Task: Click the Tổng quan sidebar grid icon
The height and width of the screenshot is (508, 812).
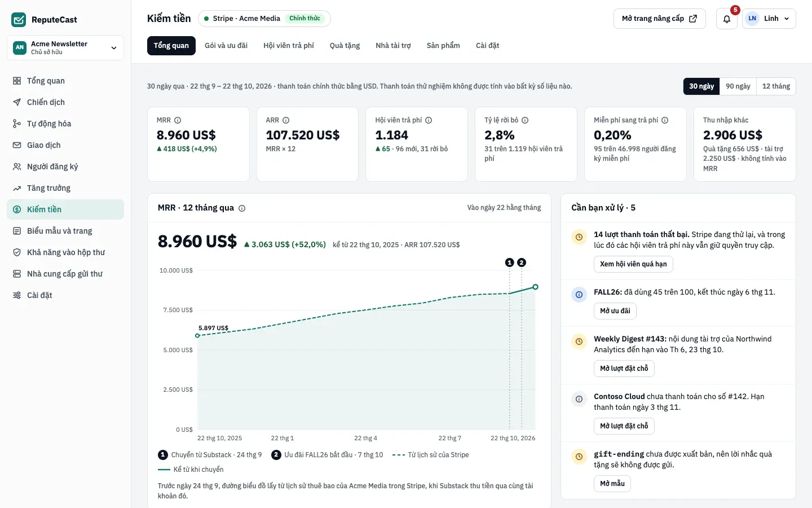Action: [x=17, y=81]
